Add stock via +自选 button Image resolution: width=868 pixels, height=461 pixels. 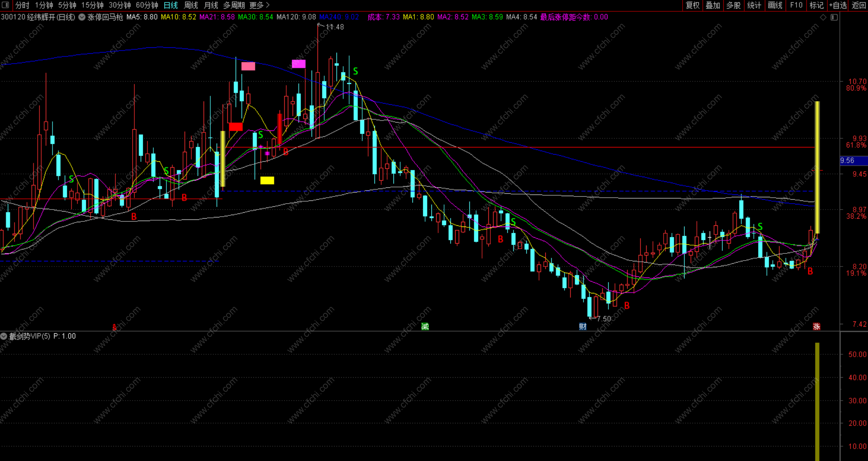(838, 5)
